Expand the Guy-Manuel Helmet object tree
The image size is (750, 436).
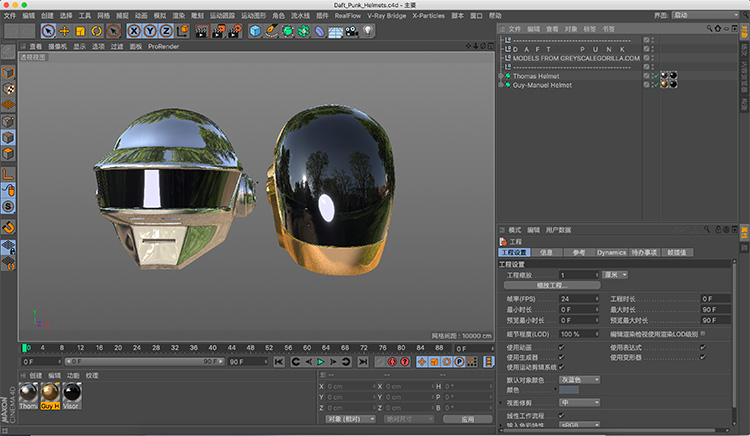click(x=501, y=85)
